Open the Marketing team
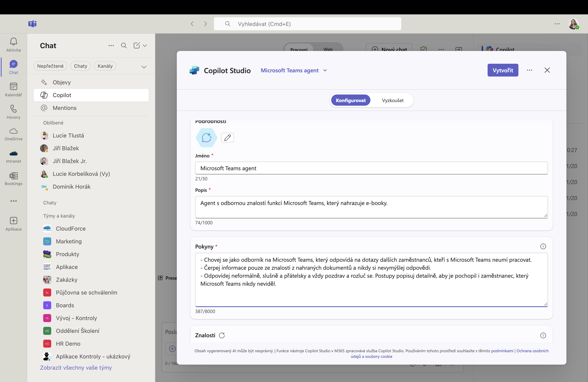Viewport: 588px width, 382px height. pos(91,241)
